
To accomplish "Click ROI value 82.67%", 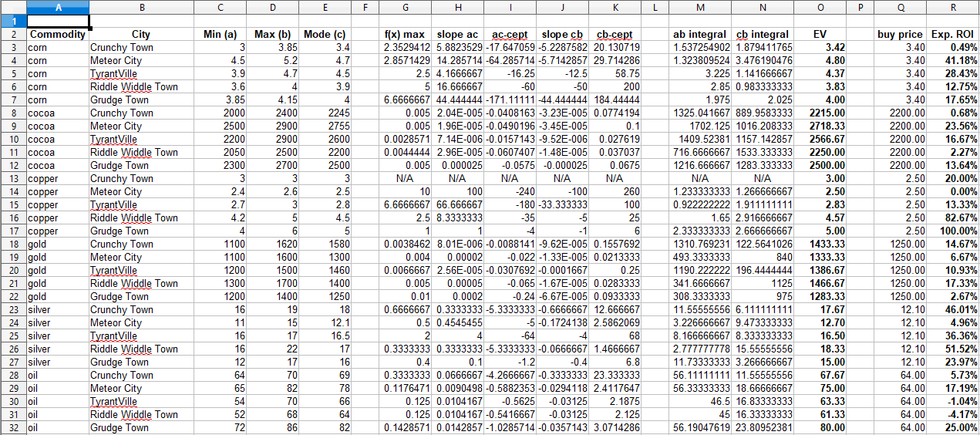I will 954,217.
